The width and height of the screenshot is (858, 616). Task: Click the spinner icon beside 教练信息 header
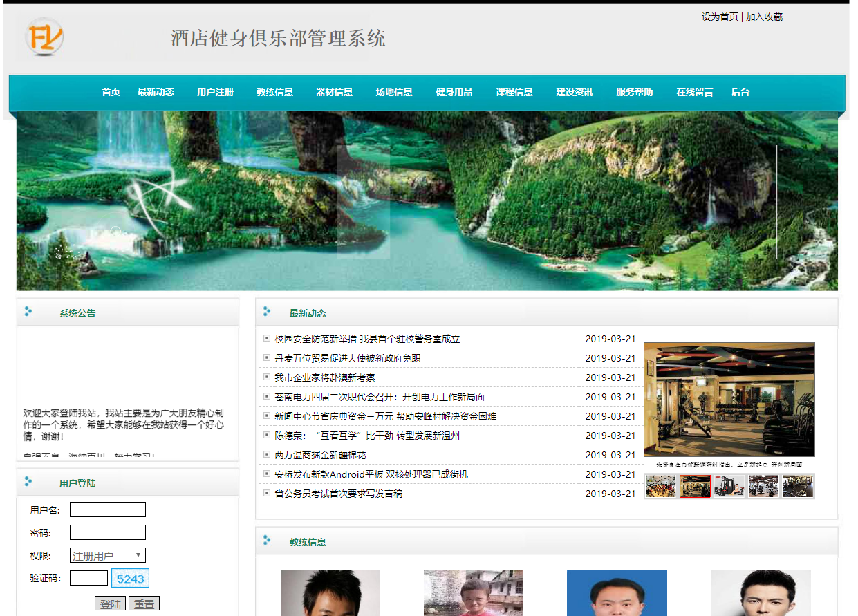267,541
